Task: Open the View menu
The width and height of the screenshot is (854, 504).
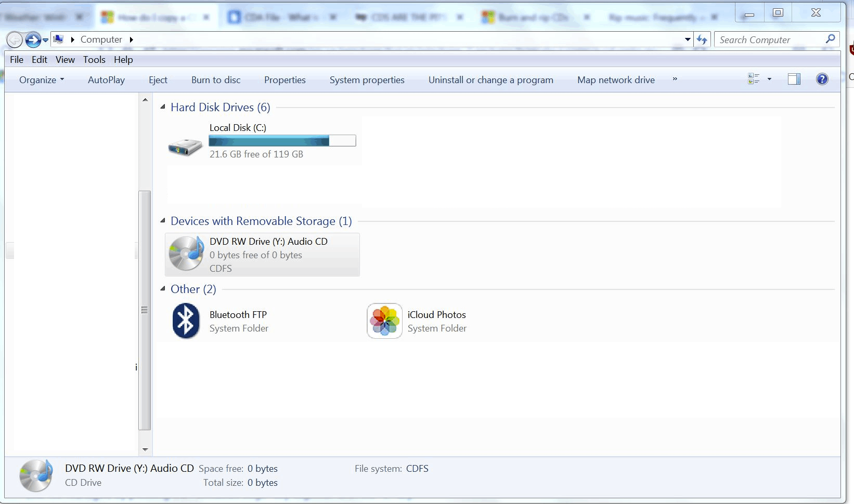Action: 65,60
